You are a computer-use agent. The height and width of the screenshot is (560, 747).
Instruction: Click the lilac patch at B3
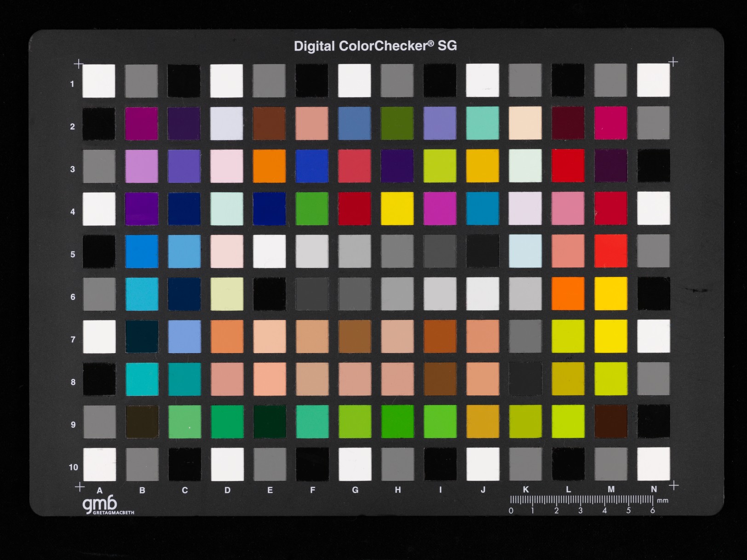[141, 166]
